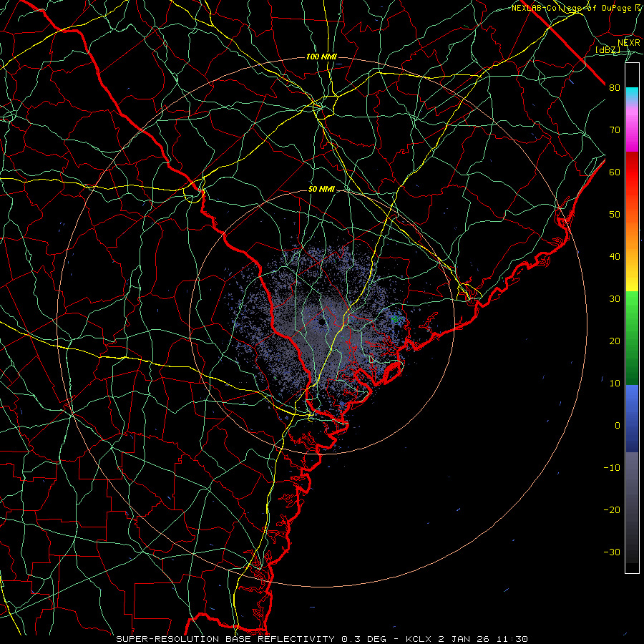Click the 40 value on dBZ scale
Screen dimensions: 644x644
point(615,257)
